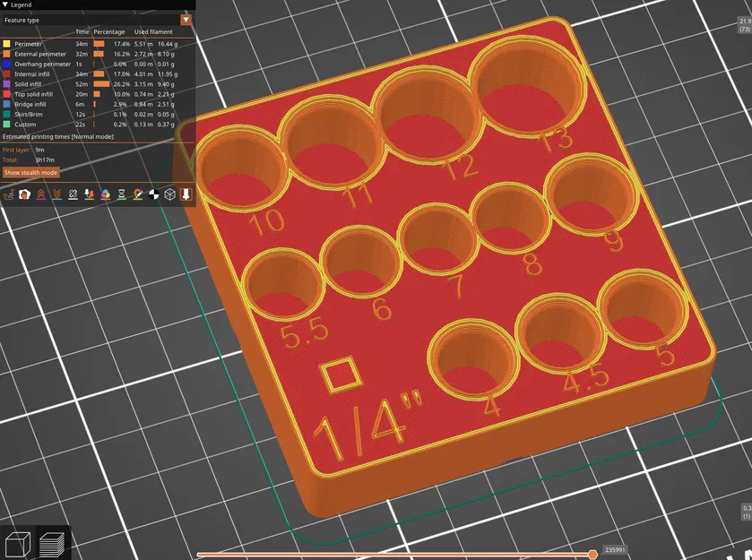This screenshot has height=560, width=752.
Task: Toggle Retractions visibility icon
Action: [40, 194]
